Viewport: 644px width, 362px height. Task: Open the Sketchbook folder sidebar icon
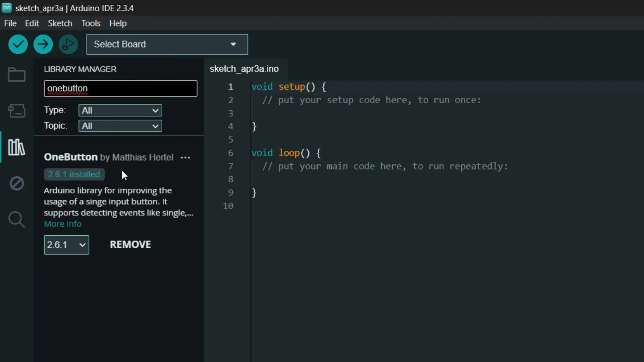(16, 74)
